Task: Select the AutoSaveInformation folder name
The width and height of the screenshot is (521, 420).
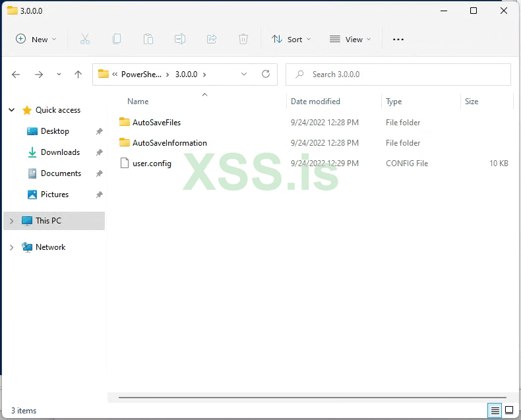Action: (x=169, y=143)
